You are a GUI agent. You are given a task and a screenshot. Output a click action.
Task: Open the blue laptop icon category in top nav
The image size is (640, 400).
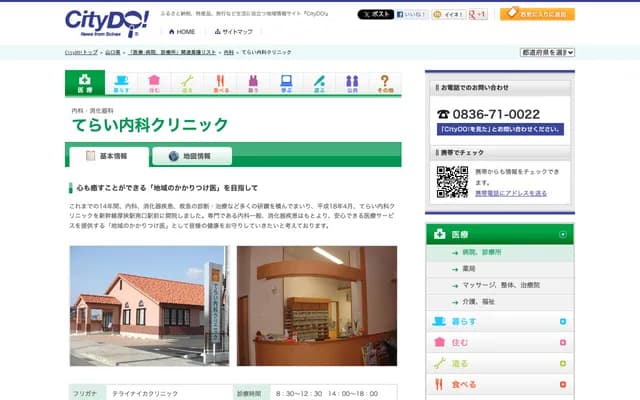click(286, 84)
